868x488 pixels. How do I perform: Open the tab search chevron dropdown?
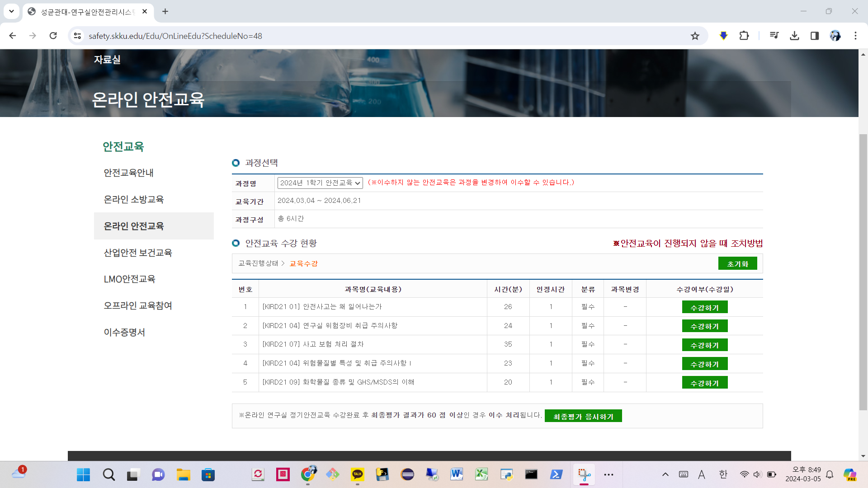tap(11, 11)
